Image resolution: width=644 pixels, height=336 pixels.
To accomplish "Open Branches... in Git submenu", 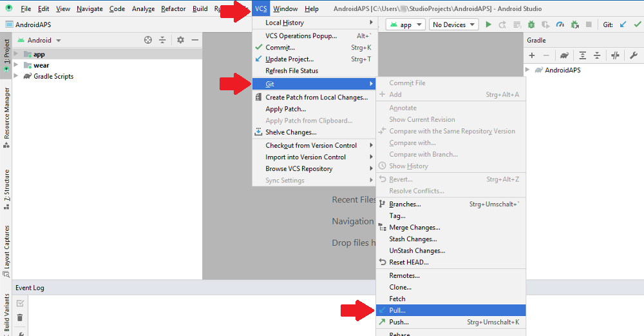I will click(451, 204).
